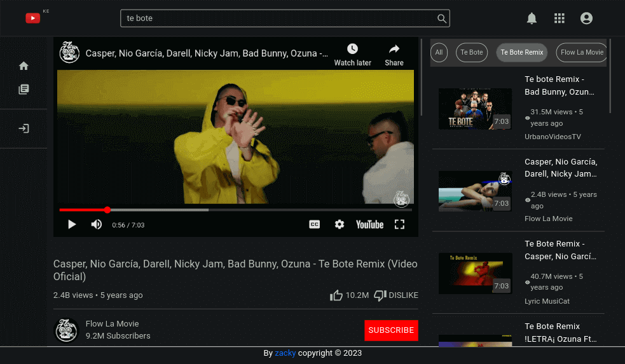Screen dimensions: 625x364
Task: Click the 40.7M views • 5 years ago text
Action: tap(556, 282)
